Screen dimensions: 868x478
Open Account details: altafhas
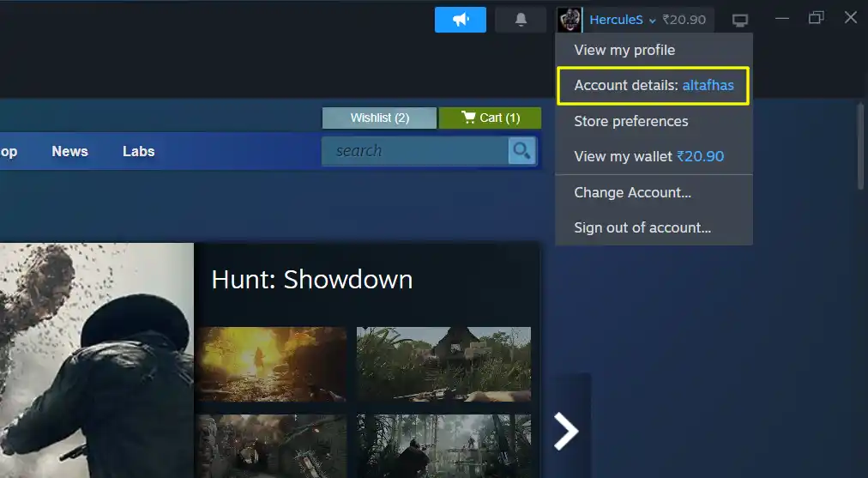[x=654, y=85]
